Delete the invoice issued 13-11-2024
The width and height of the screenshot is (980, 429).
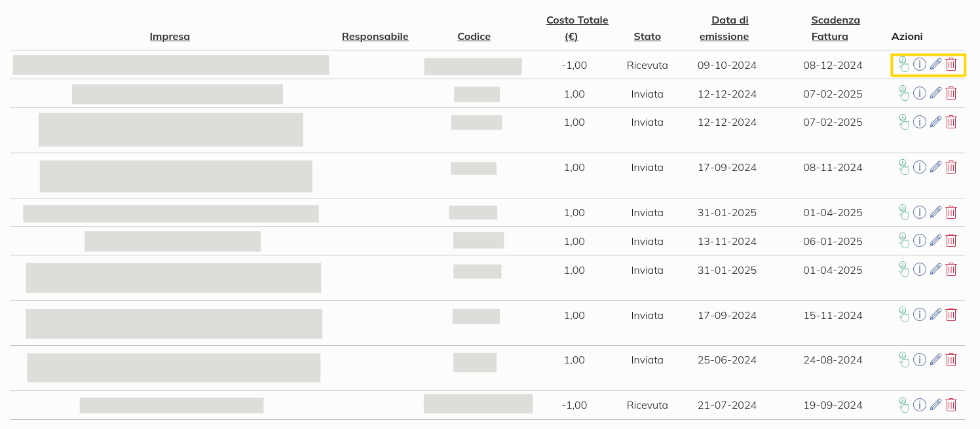pyautogui.click(x=952, y=240)
